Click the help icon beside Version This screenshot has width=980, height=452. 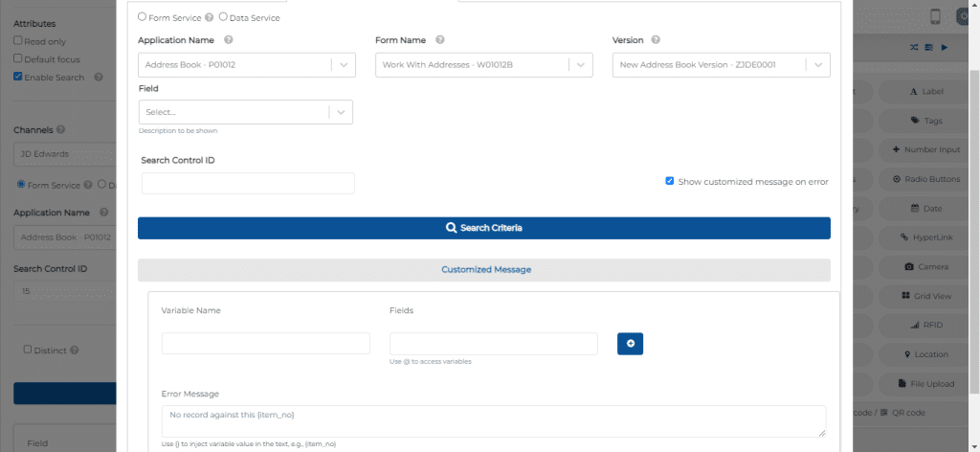[656, 40]
